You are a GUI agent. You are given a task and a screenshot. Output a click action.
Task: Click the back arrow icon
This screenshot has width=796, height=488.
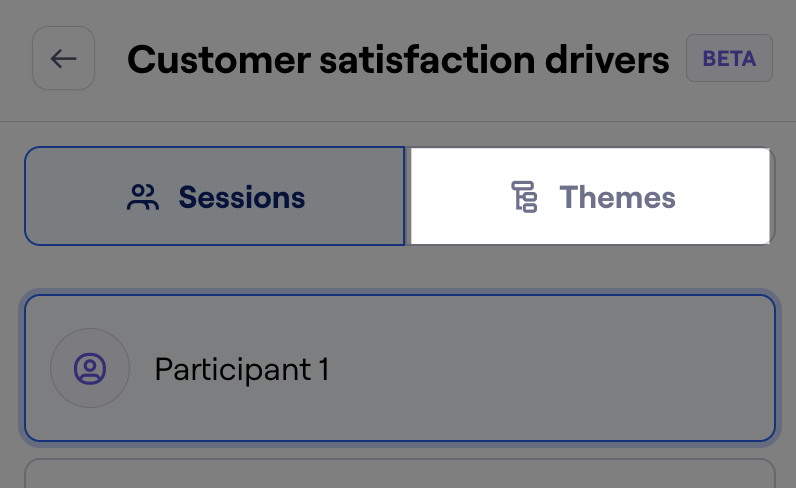click(x=63, y=58)
